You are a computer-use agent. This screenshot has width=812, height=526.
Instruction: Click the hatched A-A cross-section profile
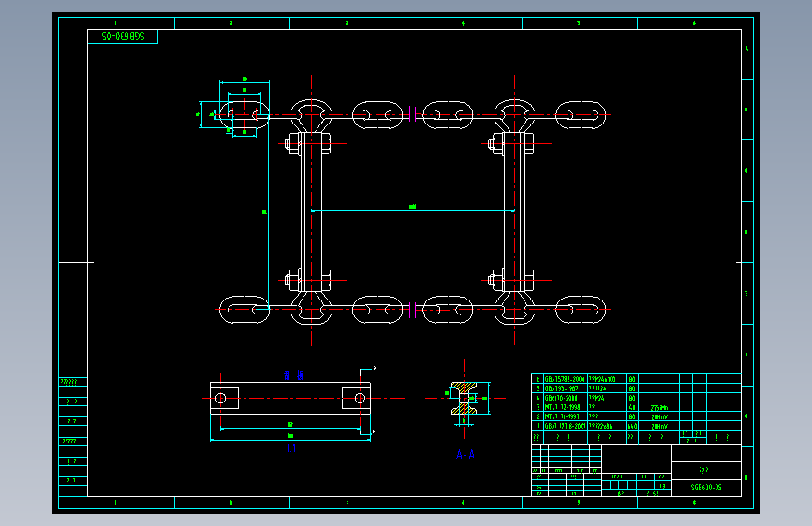coord(464,398)
